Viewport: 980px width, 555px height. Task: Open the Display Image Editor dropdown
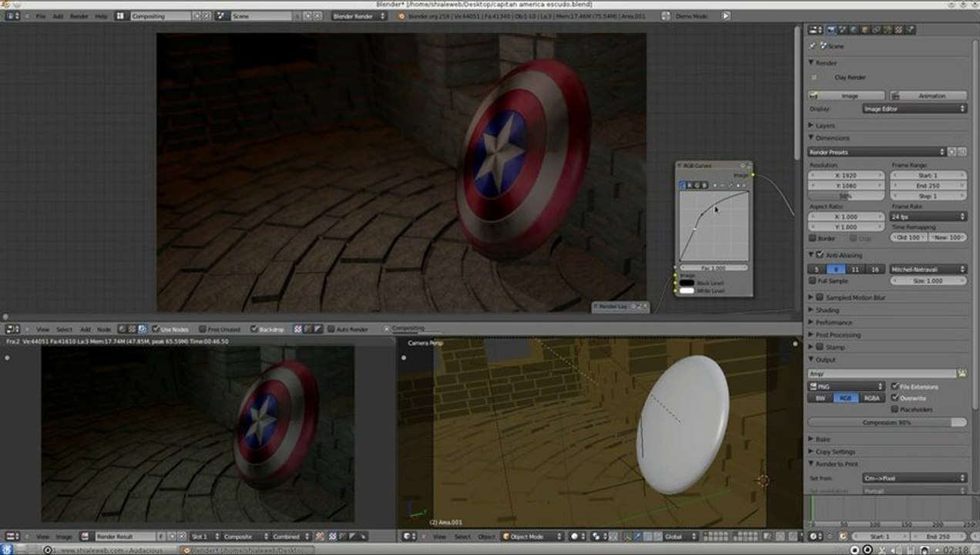[915, 109]
